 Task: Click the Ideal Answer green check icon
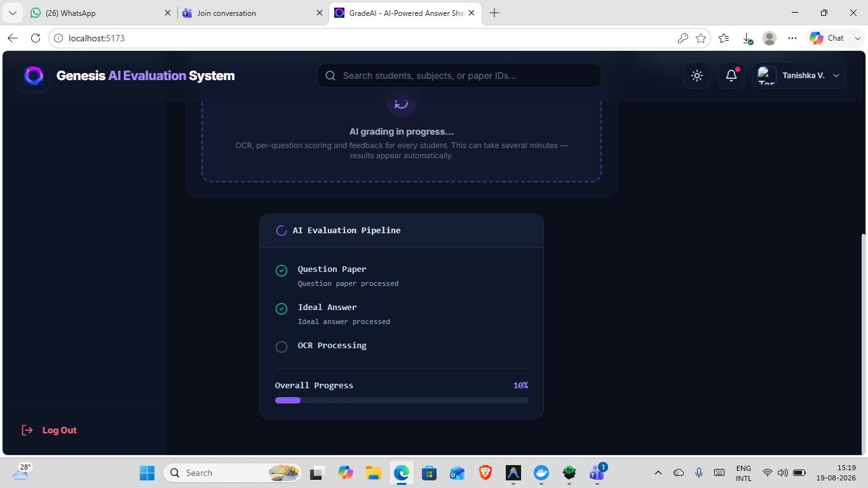[281, 309]
